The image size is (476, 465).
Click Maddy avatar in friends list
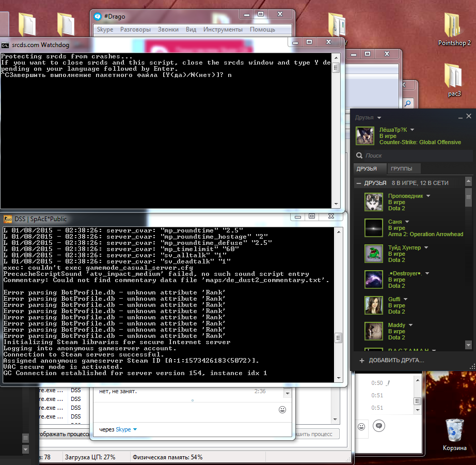(374, 331)
